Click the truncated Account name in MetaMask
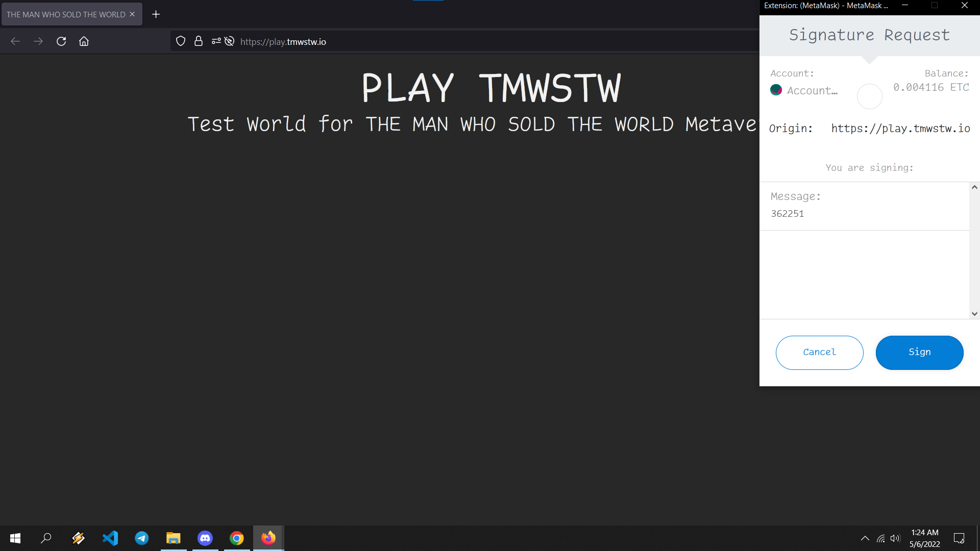 (812, 91)
